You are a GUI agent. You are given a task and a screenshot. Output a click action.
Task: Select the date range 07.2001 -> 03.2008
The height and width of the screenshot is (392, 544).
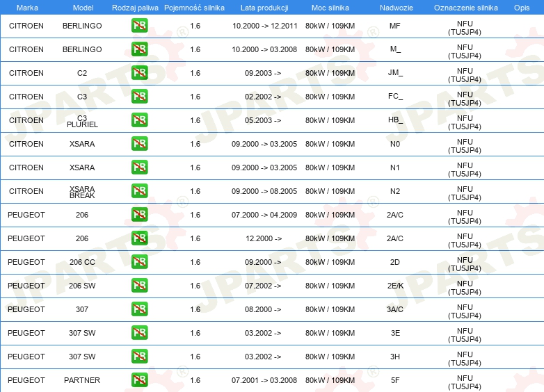pyautogui.click(x=264, y=380)
